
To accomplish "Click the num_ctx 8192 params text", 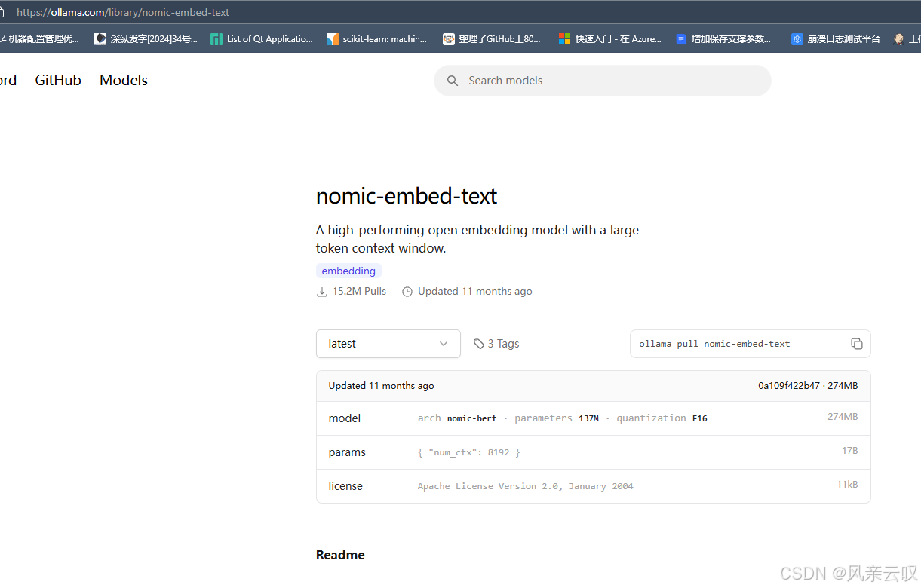I will (x=469, y=452).
